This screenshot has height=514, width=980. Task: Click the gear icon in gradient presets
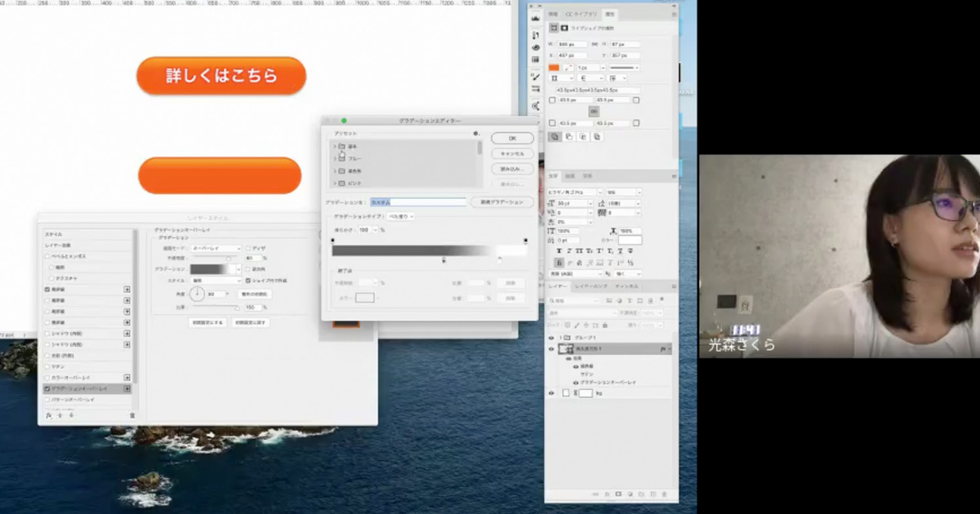pyautogui.click(x=474, y=133)
